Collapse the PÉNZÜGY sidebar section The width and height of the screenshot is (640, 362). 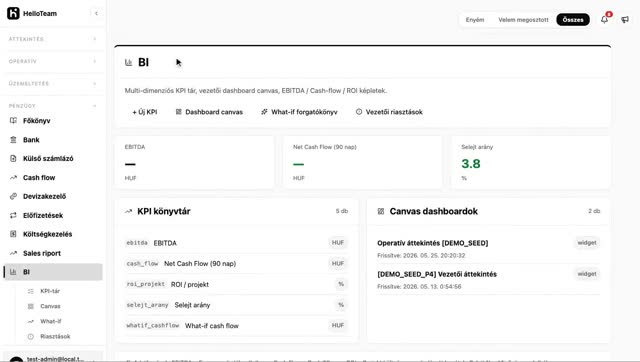click(x=53, y=106)
